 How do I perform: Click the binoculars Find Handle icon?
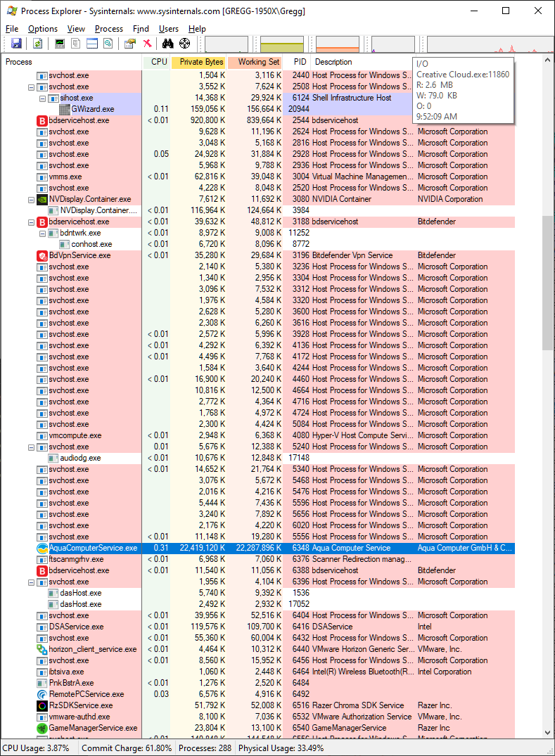[168, 44]
